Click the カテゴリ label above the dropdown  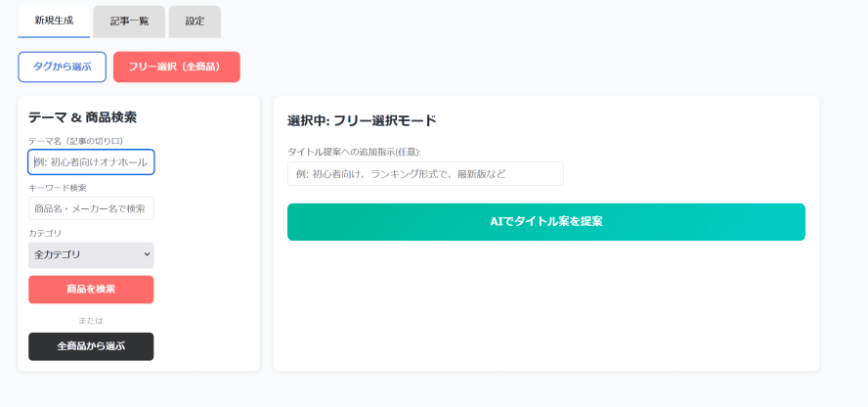pyautogui.click(x=45, y=234)
